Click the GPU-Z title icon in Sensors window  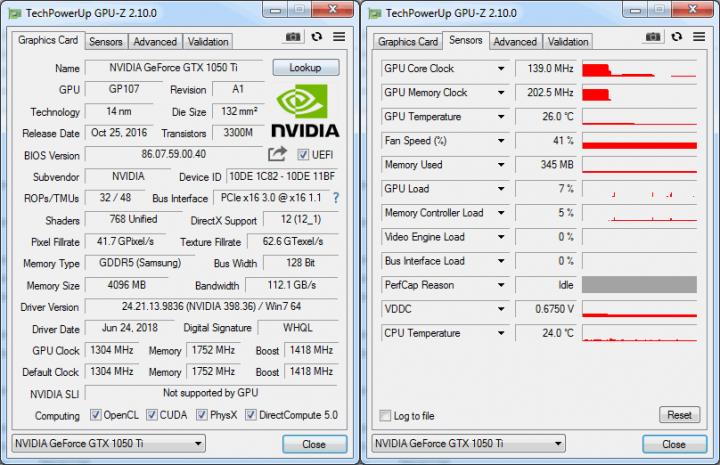coord(375,14)
